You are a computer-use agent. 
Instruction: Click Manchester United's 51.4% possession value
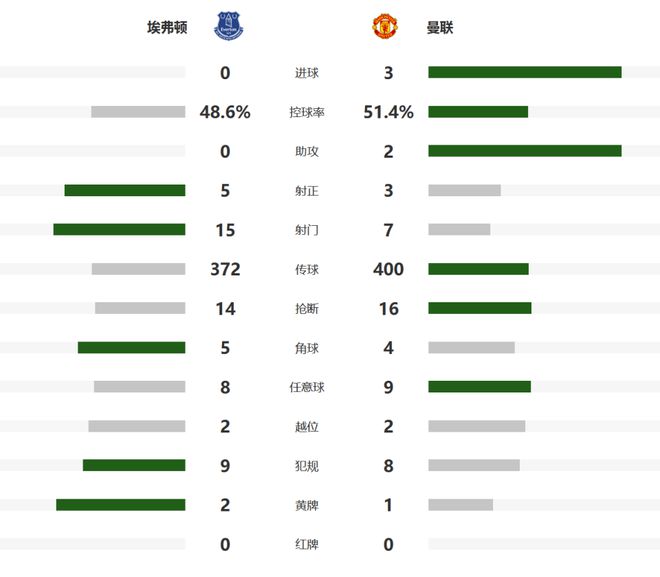coord(389,112)
